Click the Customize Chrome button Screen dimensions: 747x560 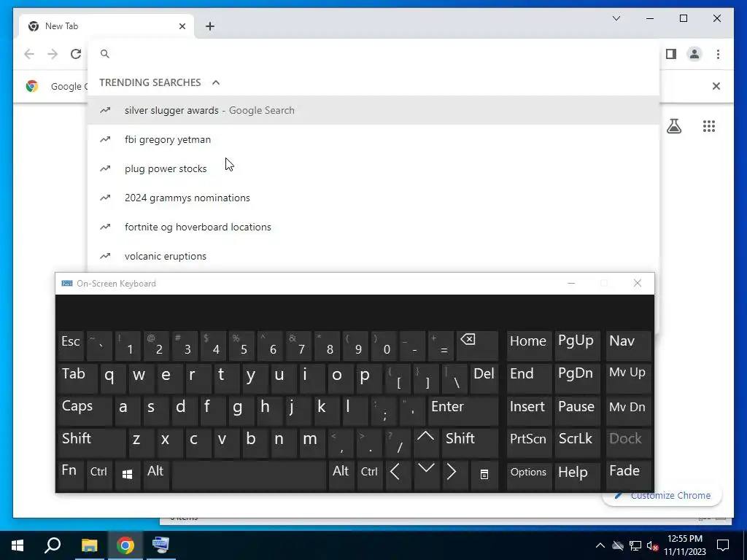662,495
